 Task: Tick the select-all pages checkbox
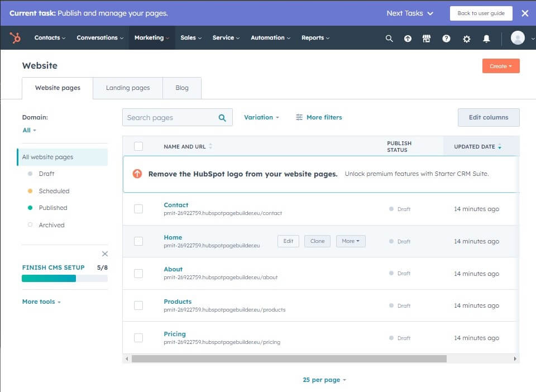(138, 146)
